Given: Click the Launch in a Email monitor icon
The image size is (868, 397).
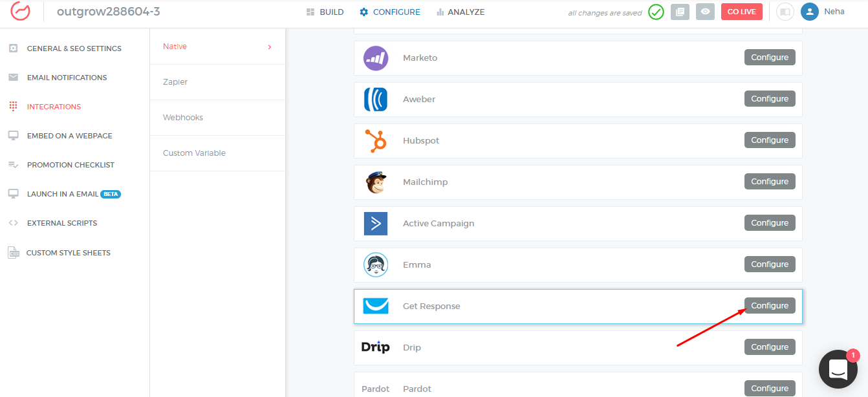Looking at the screenshot, I should tap(13, 194).
